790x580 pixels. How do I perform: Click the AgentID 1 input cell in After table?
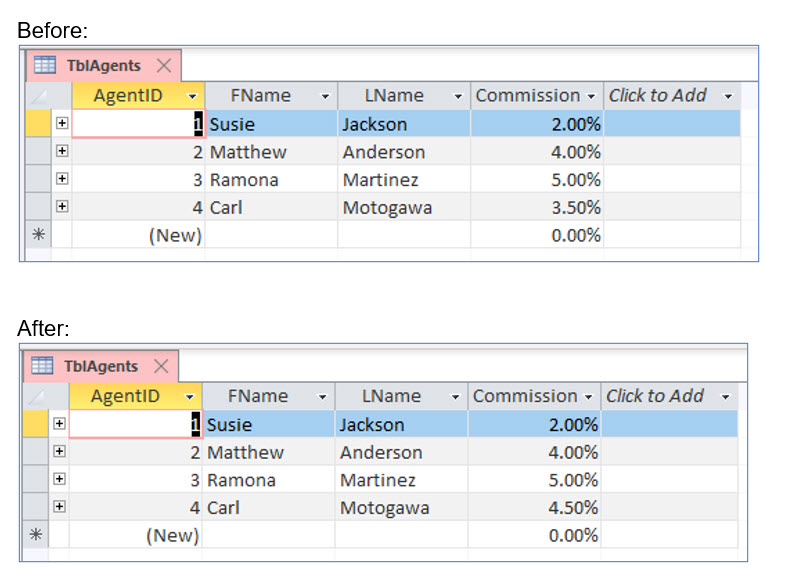point(135,424)
